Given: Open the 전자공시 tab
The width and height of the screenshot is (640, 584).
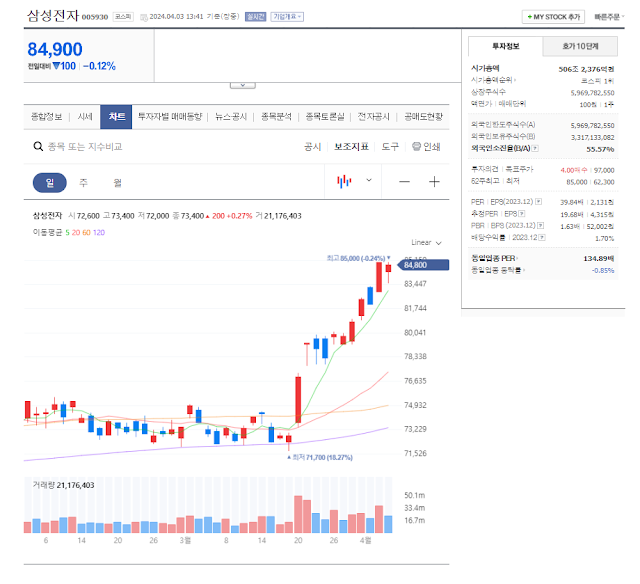Looking at the screenshot, I should [x=373, y=117].
